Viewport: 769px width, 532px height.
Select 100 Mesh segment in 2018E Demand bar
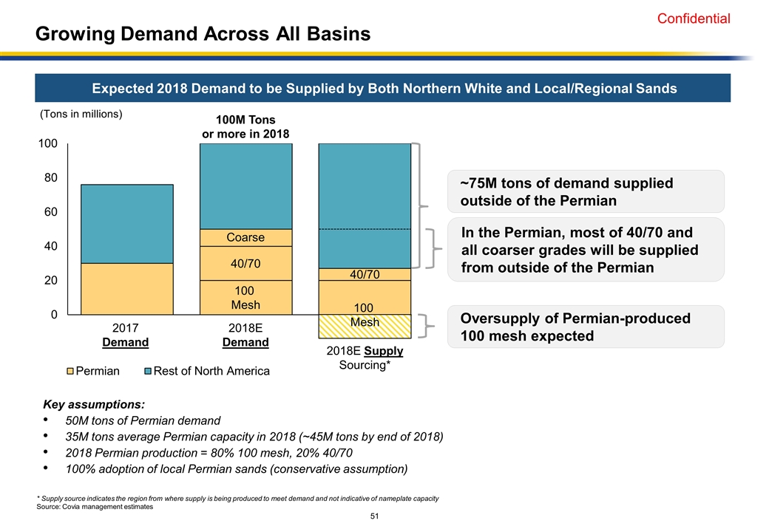(x=245, y=297)
